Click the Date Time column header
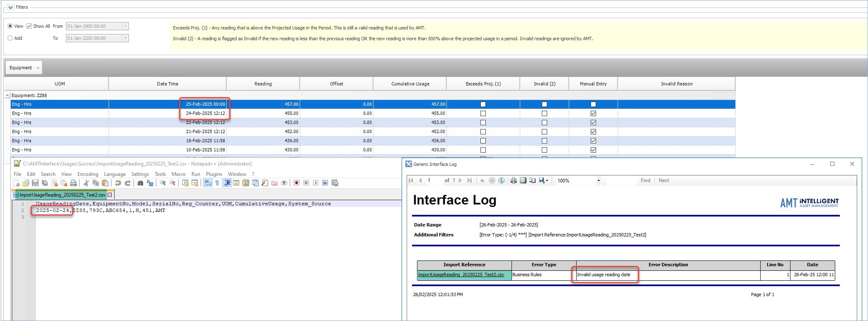Viewport: 868px width, 321px height. (x=167, y=84)
